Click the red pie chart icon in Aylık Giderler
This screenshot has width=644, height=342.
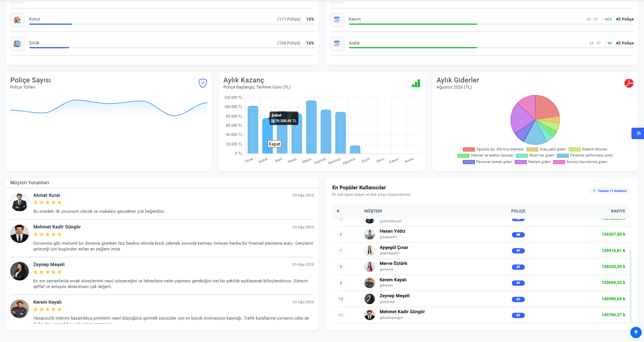629,83
